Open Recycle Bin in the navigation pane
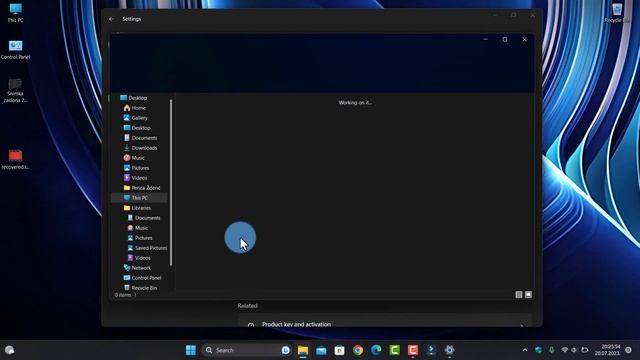Viewport: 640px width, 360px height. tap(140, 288)
